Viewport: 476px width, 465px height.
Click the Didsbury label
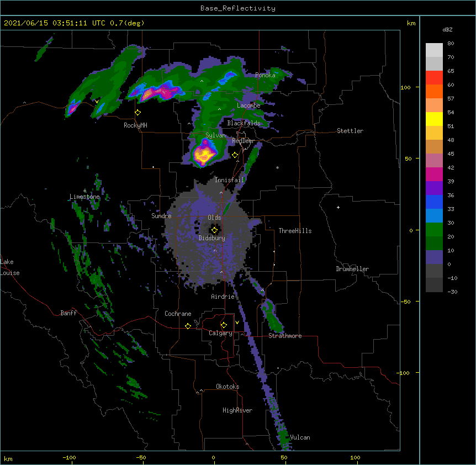[x=212, y=238]
